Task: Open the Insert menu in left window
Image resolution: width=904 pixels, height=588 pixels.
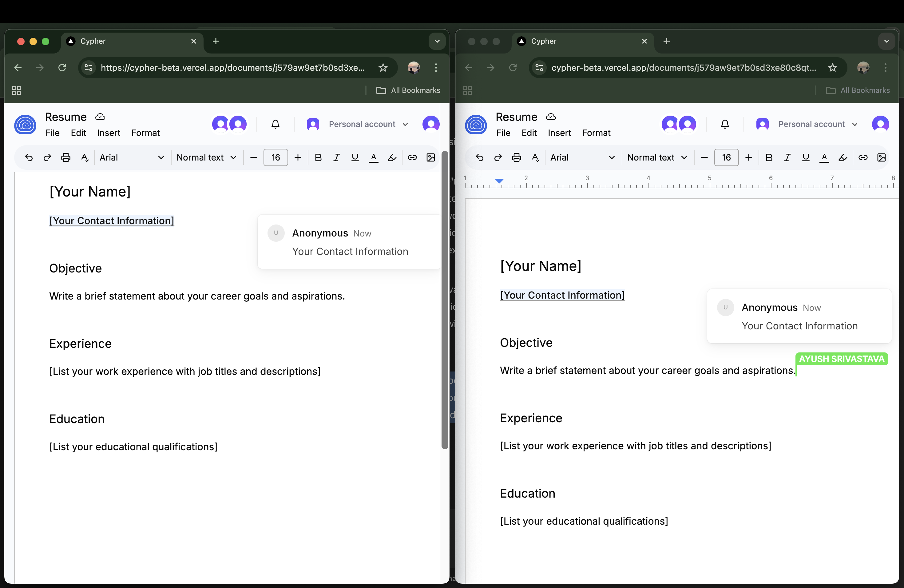Action: [x=109, y=133]
